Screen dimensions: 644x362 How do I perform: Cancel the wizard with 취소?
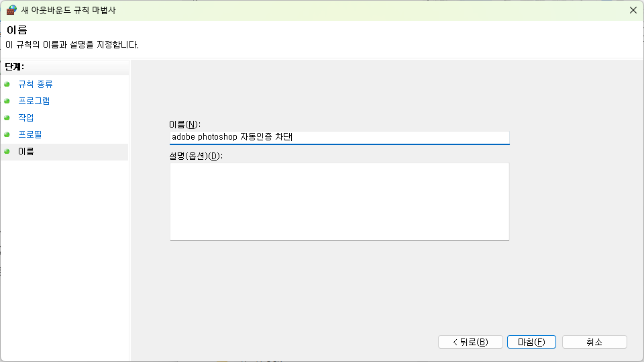pyautogui.click(x=594, y=342)
